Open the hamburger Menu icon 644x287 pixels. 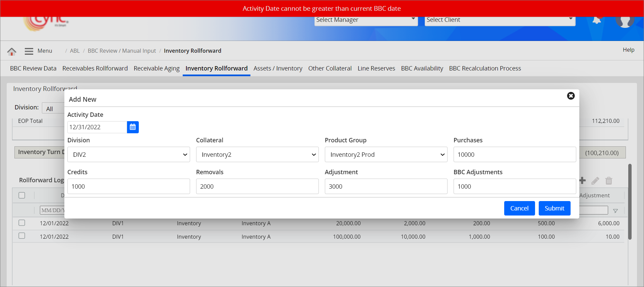pos(29,51)
